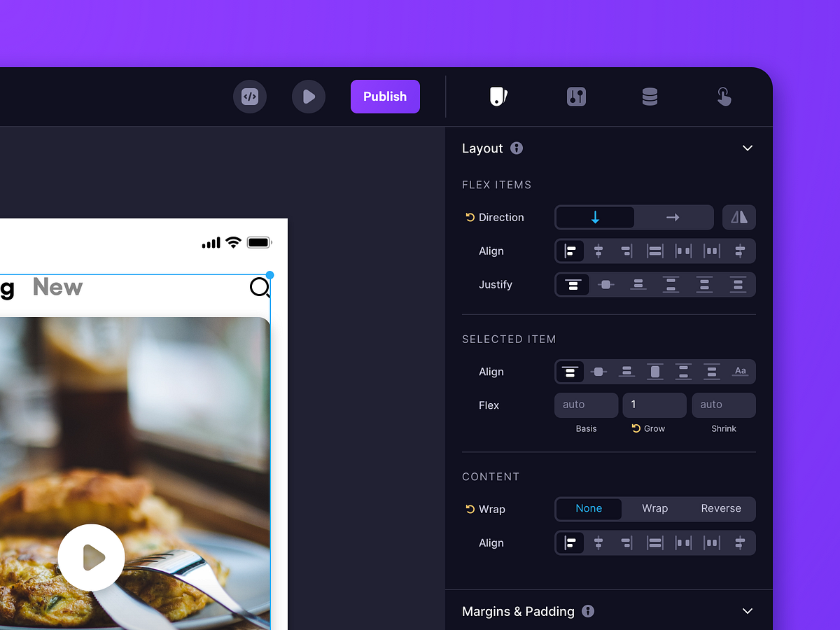This screenshot has height=630, width=840.
Task: Open the data panel in the right sidebar
Action: pos(650,96)
